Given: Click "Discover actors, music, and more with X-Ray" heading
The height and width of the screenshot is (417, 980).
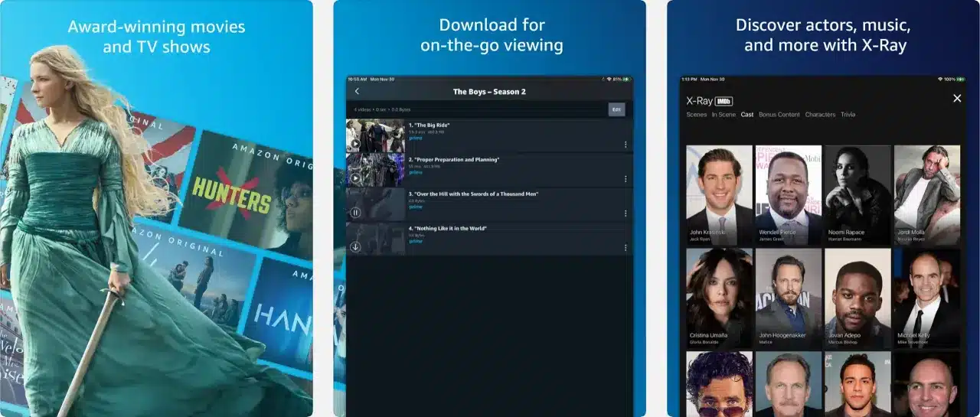Looking at the screenshot, I should click(824, 35).
